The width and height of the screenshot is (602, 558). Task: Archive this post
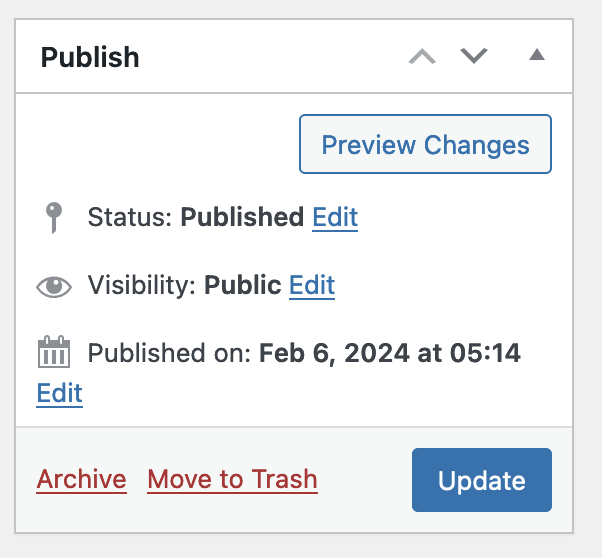82,480
